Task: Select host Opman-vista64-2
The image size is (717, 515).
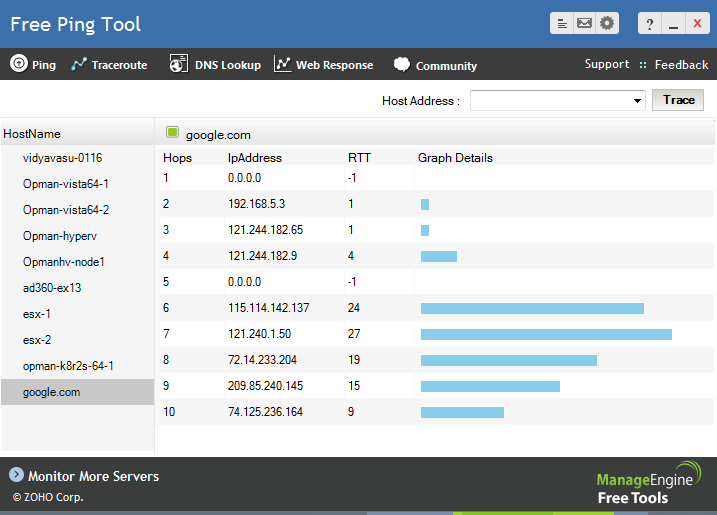Action: (66, 210)
